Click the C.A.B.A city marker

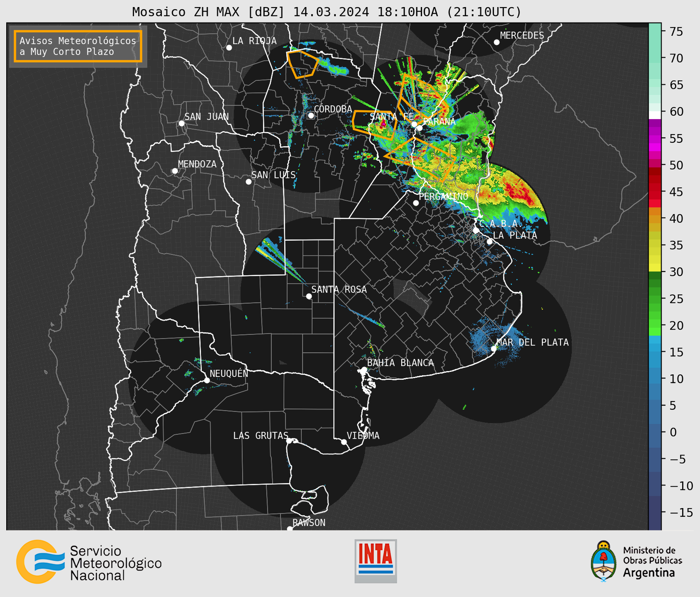(476, 230)
